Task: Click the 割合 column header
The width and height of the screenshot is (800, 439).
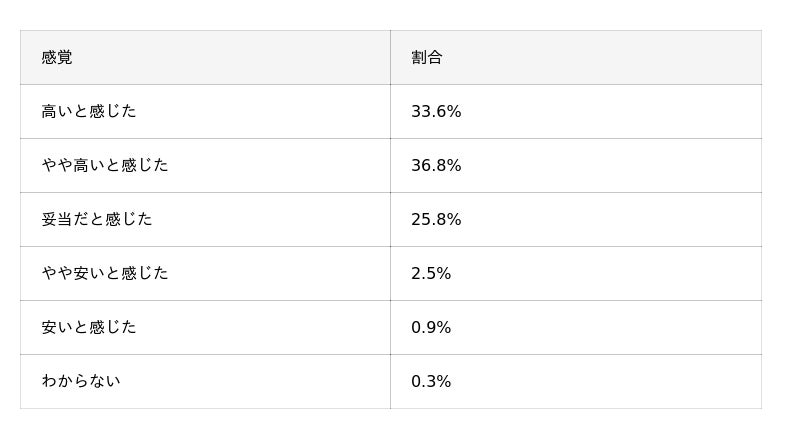Action: (427, 57)
